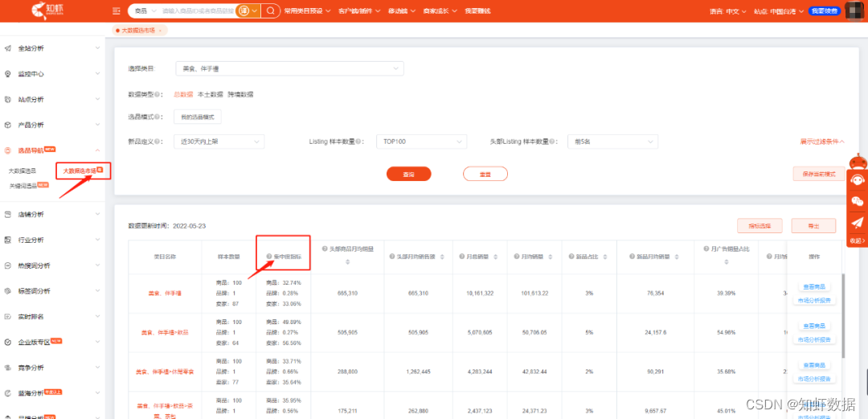The height and width of the screenshot is (419, 868).
Task: Click 市场分析报告 in 美食、伴手禮>休閒零食 row
Action: tap(813, 379)
